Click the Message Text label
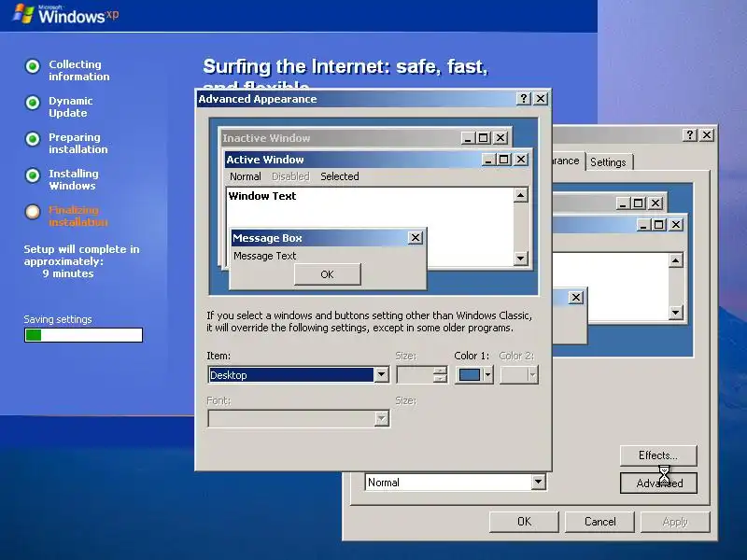This screenshot has width=747, height=560. (265, 256)
